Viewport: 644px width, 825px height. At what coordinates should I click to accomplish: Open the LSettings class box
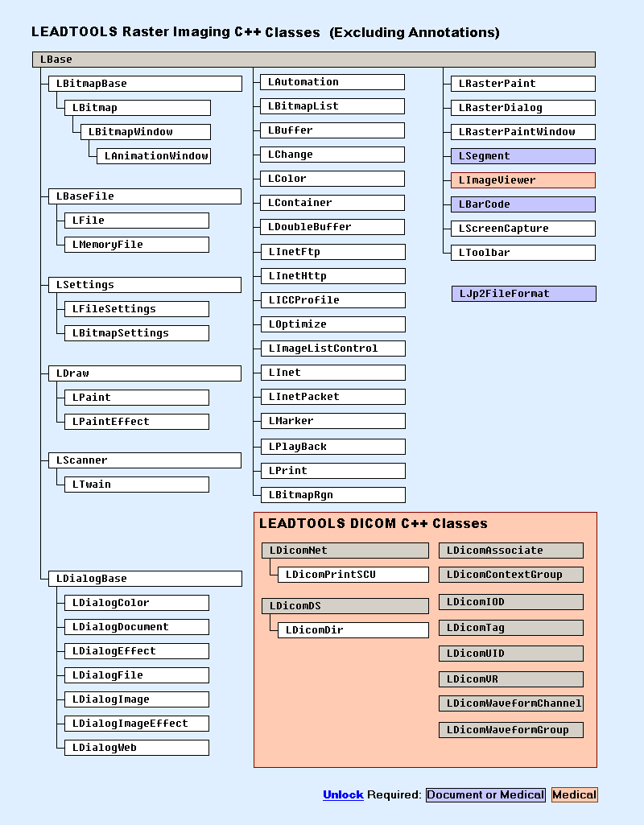[x=145, y=285]
